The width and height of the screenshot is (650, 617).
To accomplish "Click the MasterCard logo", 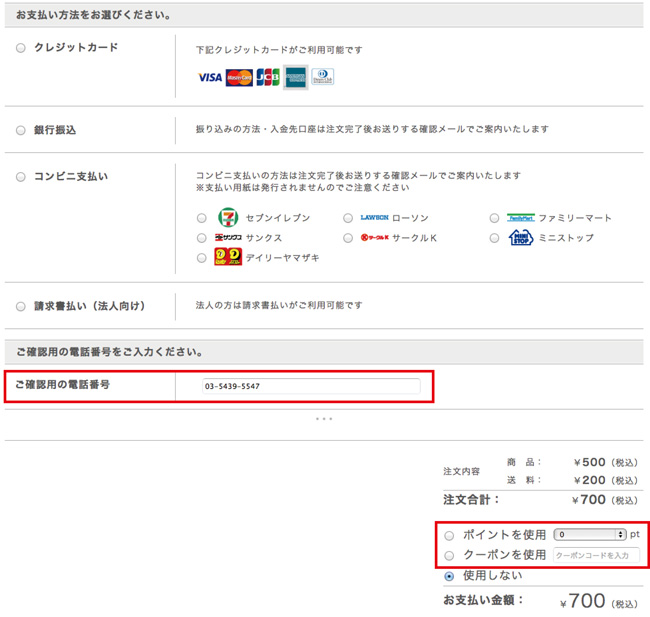I will point(239,77).
